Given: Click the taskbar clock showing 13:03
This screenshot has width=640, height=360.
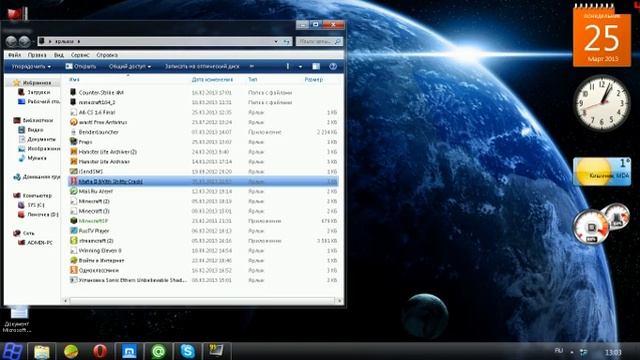Looking at the screenshot, I should click(613, 352).
